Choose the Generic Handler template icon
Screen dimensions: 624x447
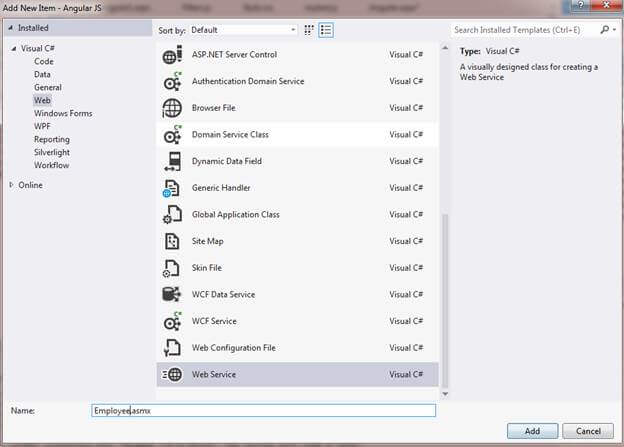(x=172, y=188)
